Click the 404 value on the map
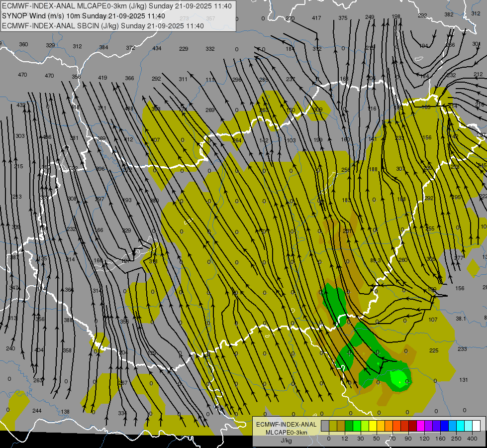The image size is (487, 448). [39, 350]
